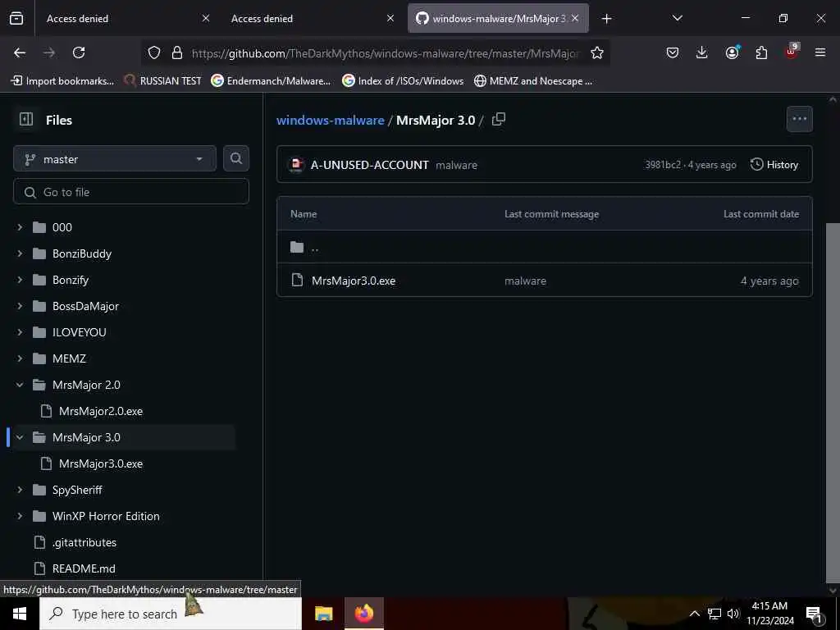Open the .gitattributes file
The width and height of the screenshot is (840, 630).
[84, 542]
